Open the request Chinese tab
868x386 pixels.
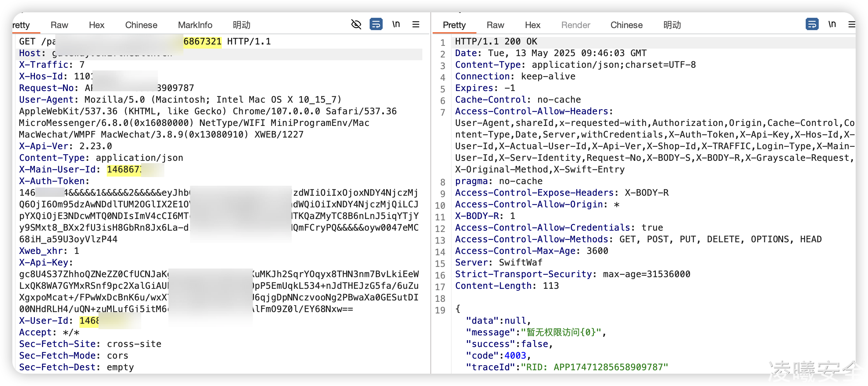141,25
